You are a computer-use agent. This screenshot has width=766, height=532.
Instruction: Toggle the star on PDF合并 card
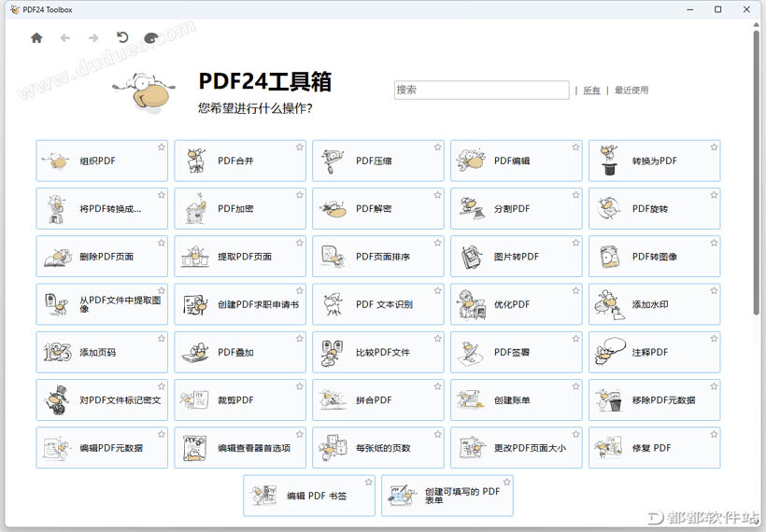(x=300, y=147)
